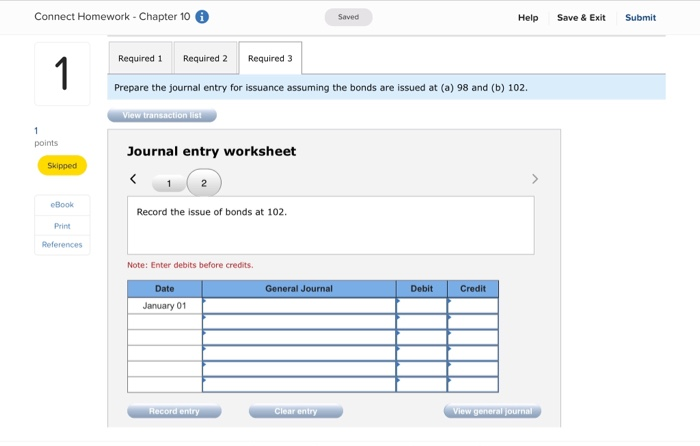This screenshot has width=700, height=446.
Task: Click the first row Credit field
Action: point(473,306)
